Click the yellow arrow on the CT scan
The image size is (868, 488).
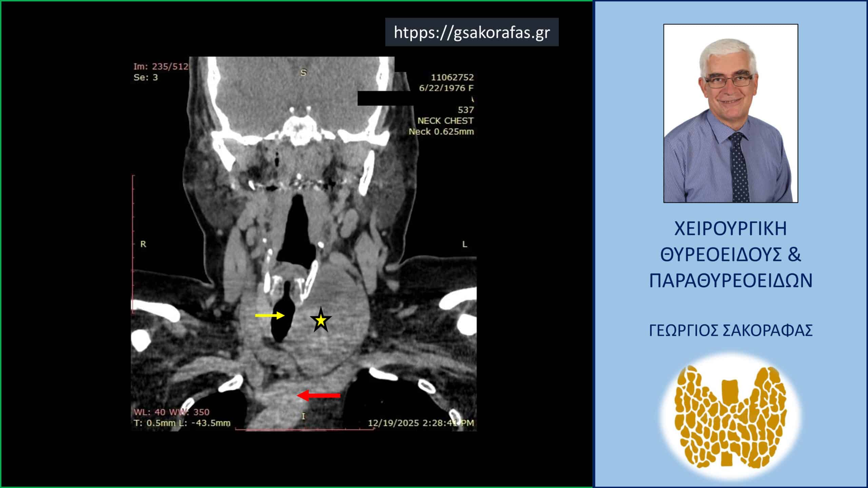270,316
